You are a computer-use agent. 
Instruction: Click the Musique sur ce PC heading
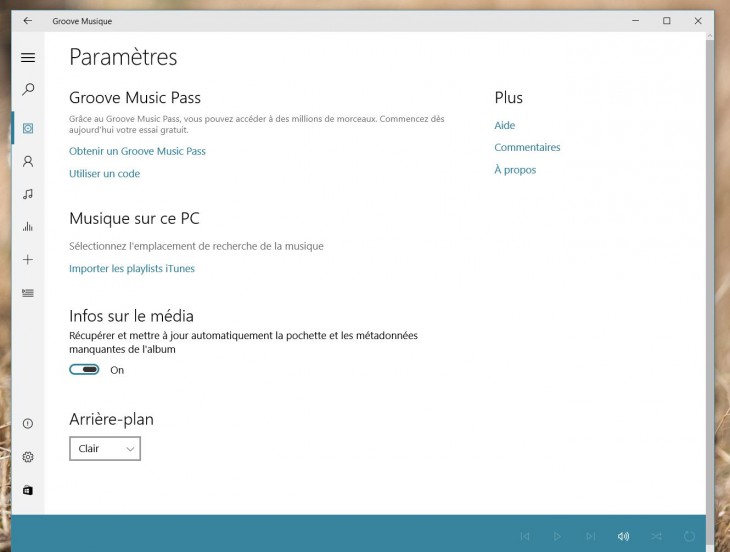pyautogui.click(x=134, y=218)
